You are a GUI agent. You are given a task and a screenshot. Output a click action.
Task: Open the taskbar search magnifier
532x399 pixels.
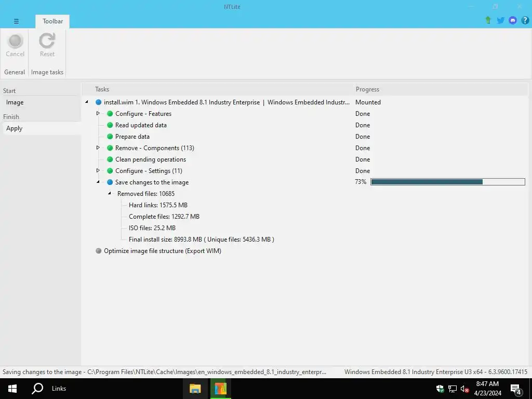(37, 389)
